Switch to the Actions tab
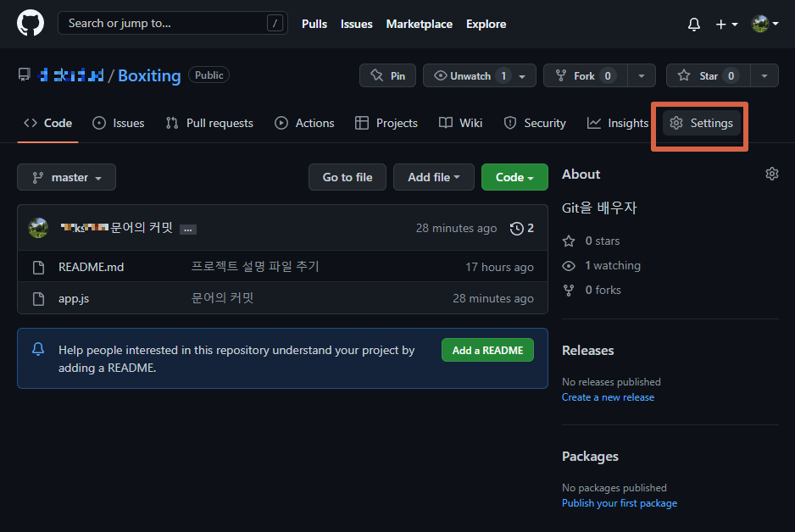 [x=305, y=123]
